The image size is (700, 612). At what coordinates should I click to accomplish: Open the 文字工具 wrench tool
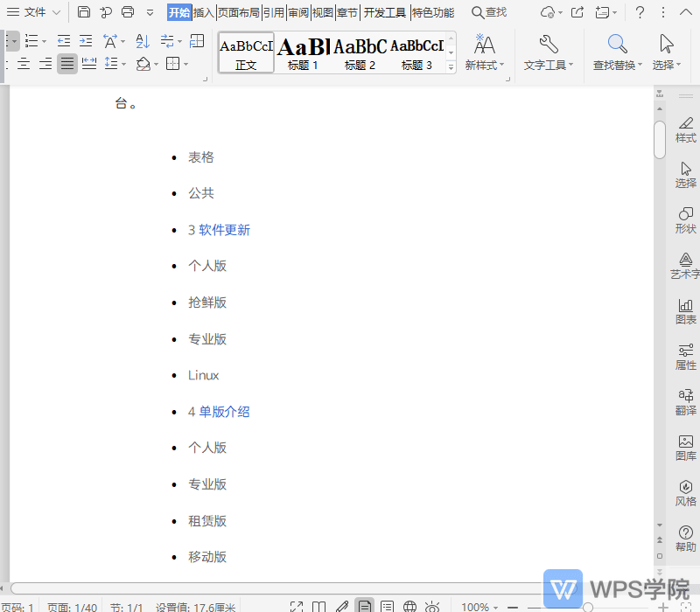[x=549, y=45]
